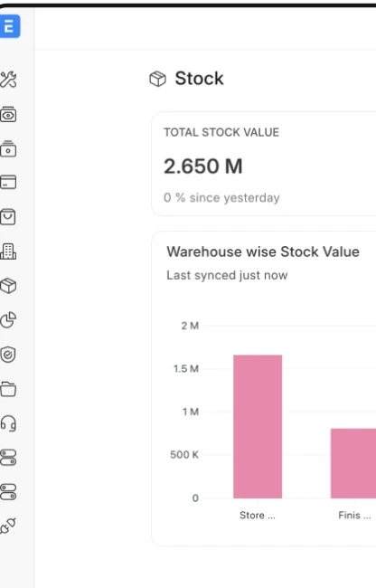
Task: Click the Last synced just now label
Action: pos(227,275)
